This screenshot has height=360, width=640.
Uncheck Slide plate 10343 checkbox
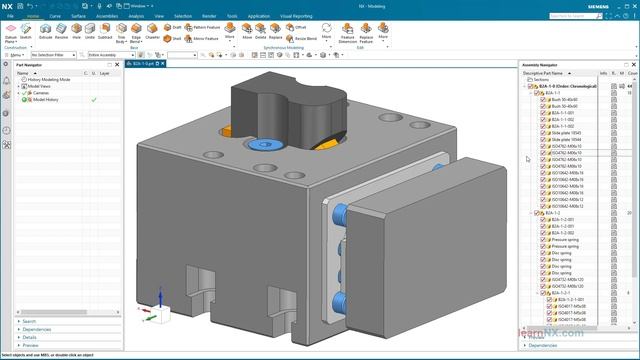pos(543,133)
